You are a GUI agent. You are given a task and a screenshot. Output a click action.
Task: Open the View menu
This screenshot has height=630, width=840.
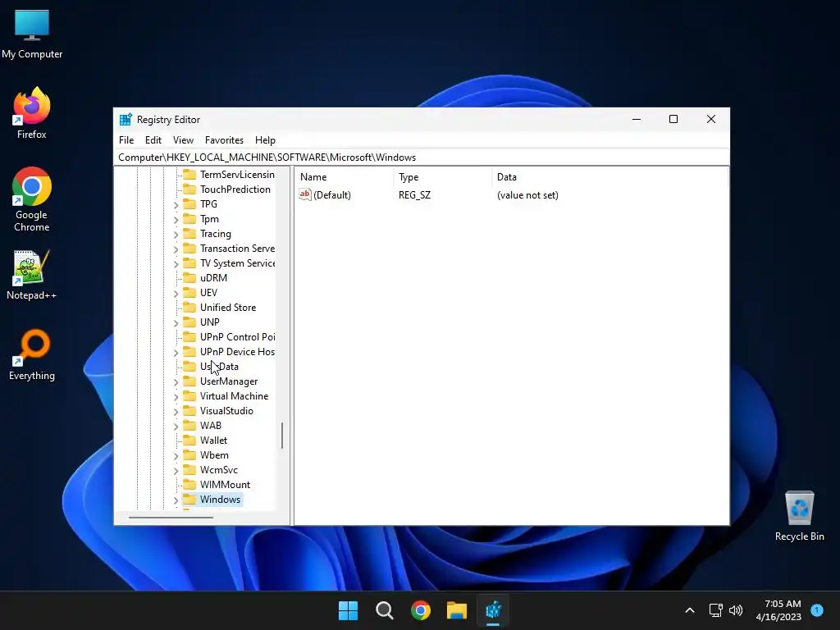[183, 139]
